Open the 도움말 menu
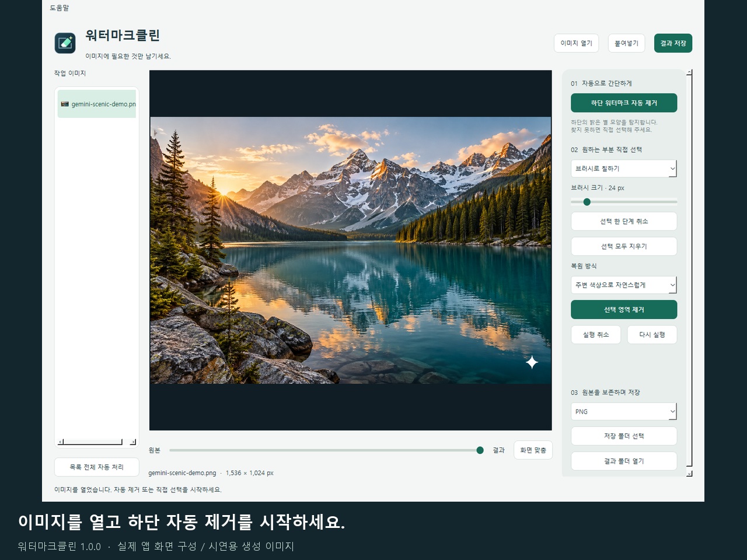Viewport: 747px width, 560px height. pos(59,8)
